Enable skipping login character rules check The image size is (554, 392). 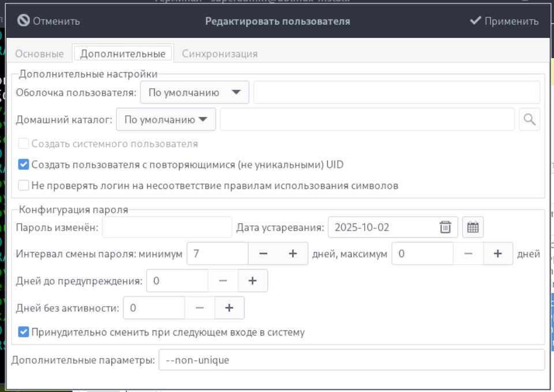click(x=24, y=186)
